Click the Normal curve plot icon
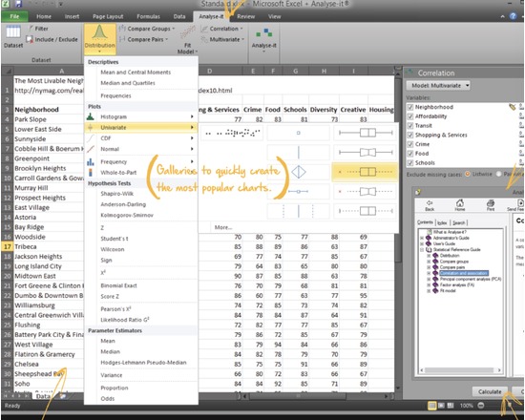525x420 pixels. tap(91, 149)
